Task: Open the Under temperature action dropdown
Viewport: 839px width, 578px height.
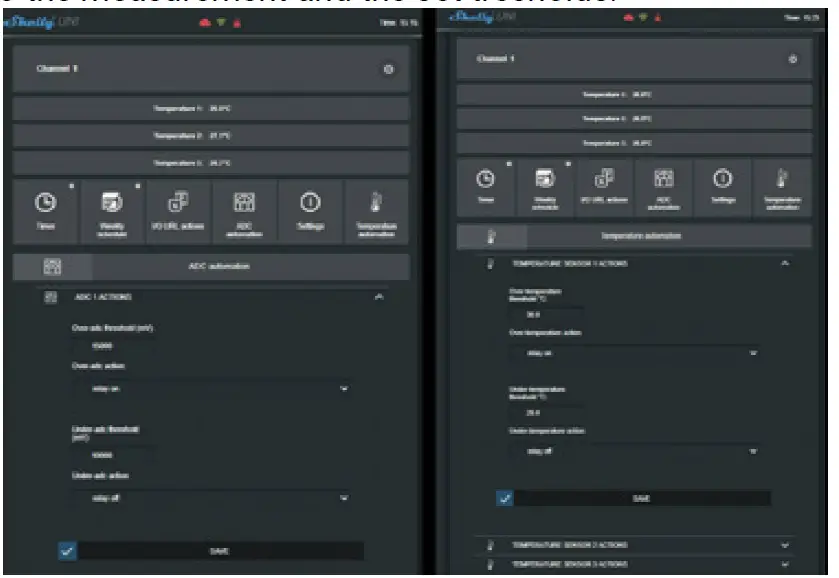Action: tap(635, 451)
